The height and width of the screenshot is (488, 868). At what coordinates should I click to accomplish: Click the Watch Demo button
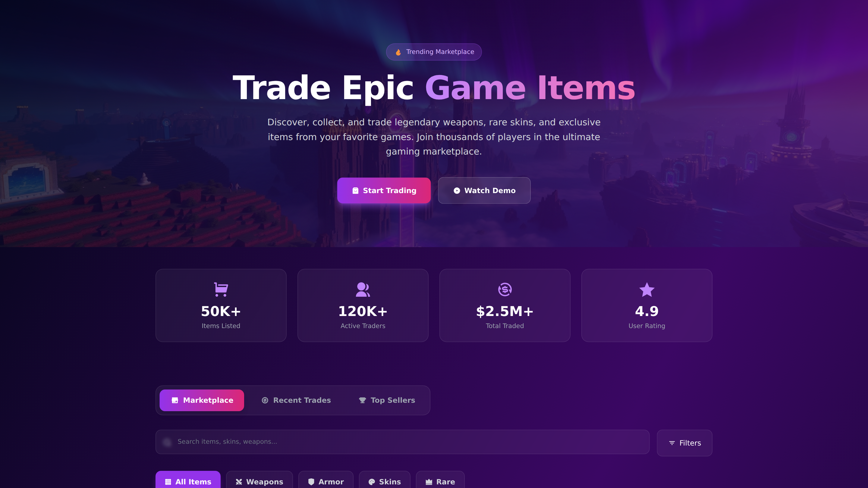484,191
